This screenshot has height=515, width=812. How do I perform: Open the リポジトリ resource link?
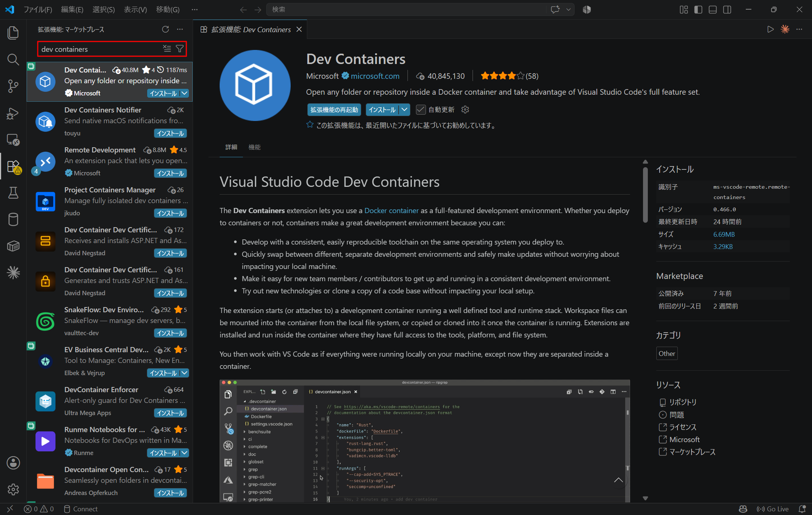point(683,402)
